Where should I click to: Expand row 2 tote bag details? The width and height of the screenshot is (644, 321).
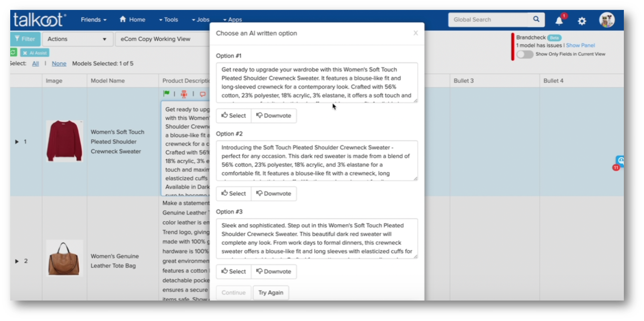pos(17,261)
